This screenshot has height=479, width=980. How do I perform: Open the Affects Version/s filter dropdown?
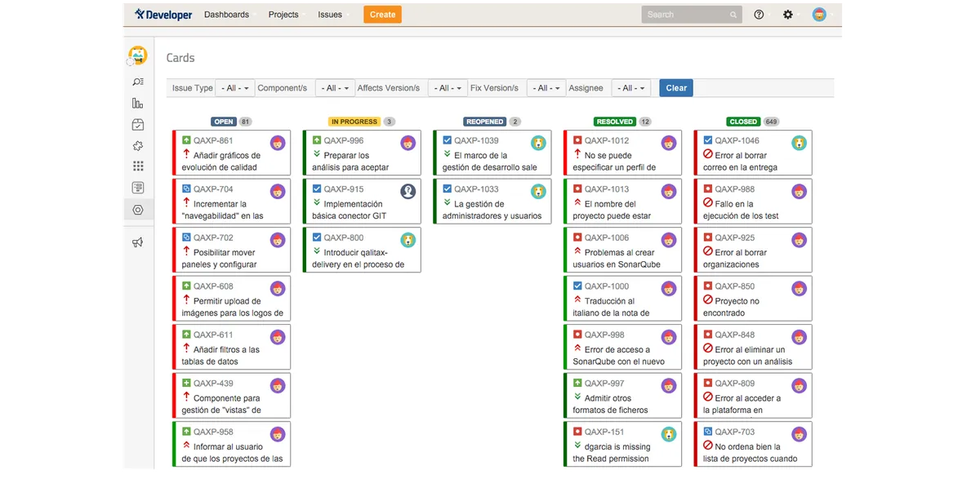pos(447,88)
